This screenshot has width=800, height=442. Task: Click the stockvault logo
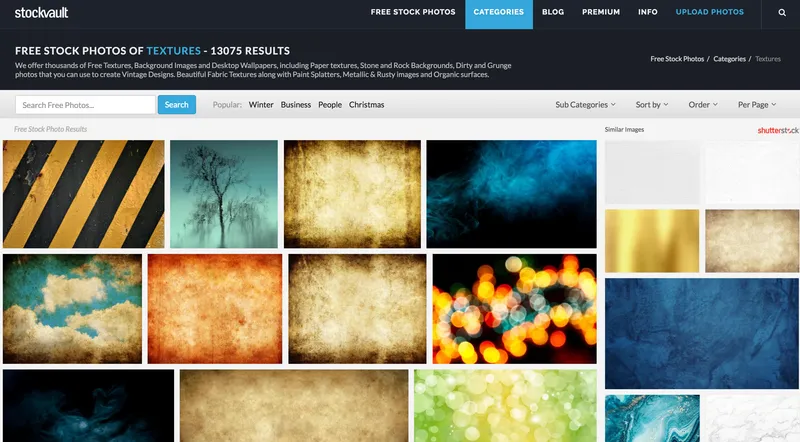tap(41, 13)
